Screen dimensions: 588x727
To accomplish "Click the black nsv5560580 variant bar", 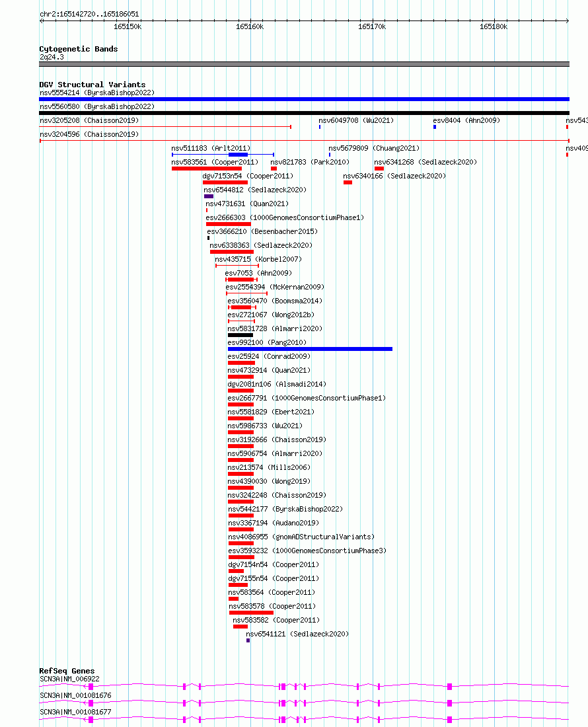I will pyautogui.click(x=304, y=113).
